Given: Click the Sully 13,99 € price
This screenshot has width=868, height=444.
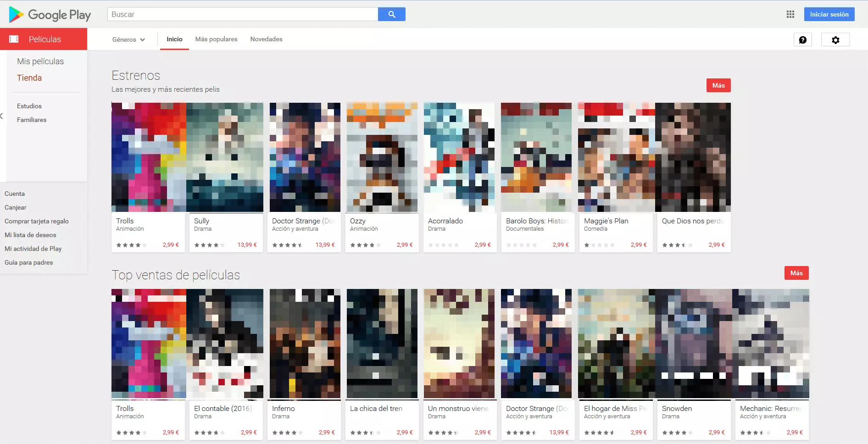Looking at the screenshot, I should pyautogui.click(x=247, y=245).
